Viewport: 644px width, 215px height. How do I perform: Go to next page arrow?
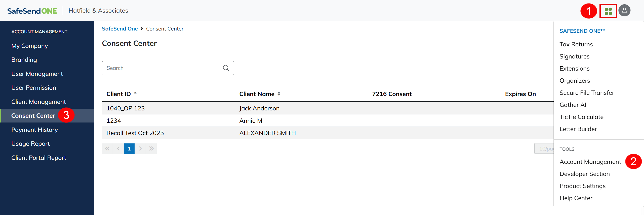tap(140, 149)
